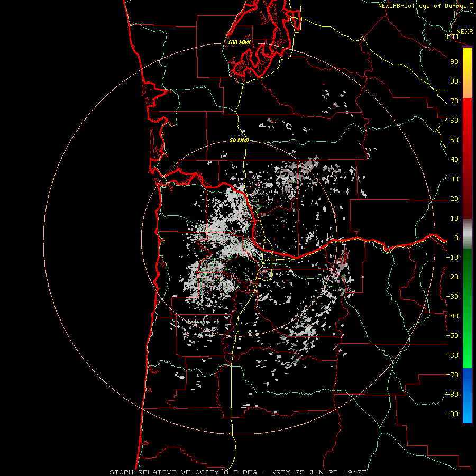Click the STORM RELATIVE VELOCITY title text

[x=164, y=472]
